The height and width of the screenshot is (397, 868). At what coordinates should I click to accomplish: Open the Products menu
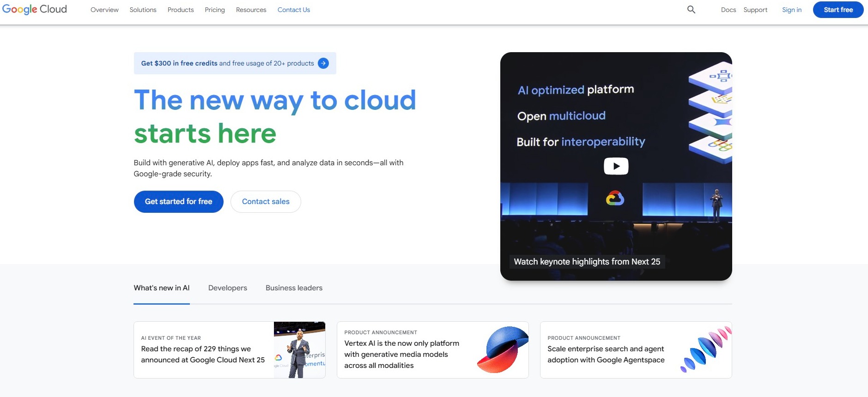181,10
